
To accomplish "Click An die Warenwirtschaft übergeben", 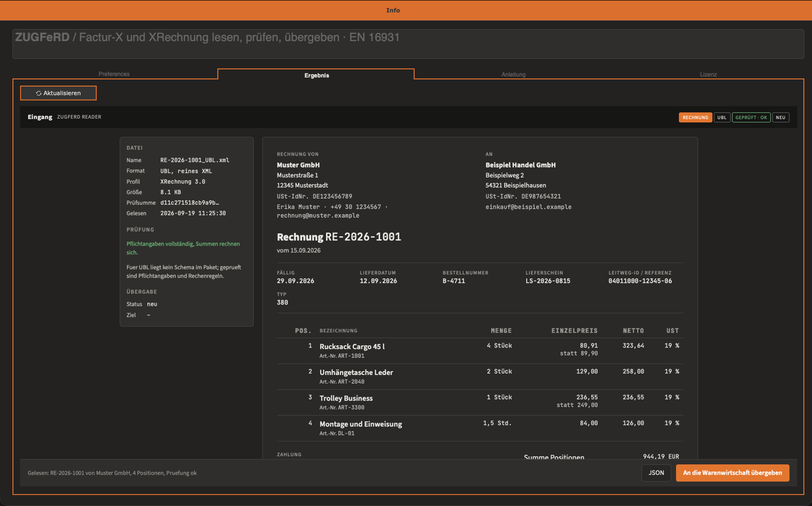I will pyautogui.click(x=732, y=473).
